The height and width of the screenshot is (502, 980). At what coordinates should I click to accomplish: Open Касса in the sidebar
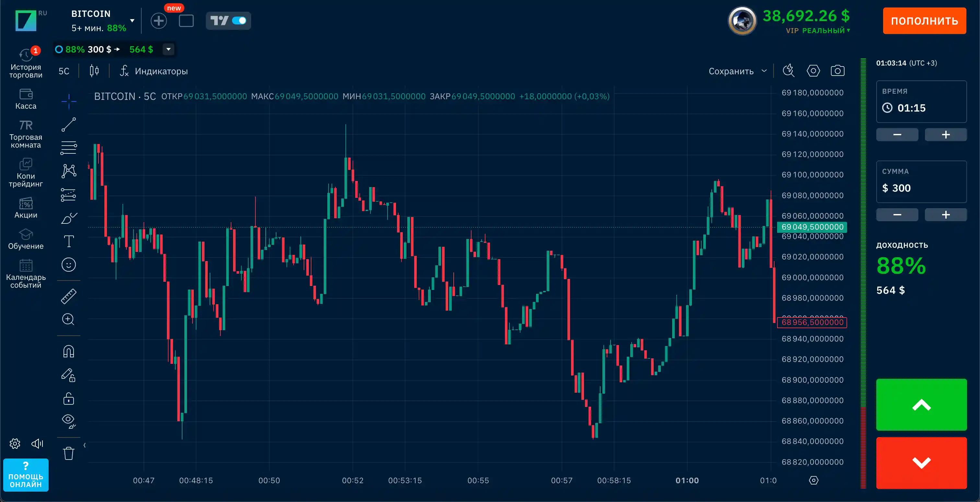26,99
